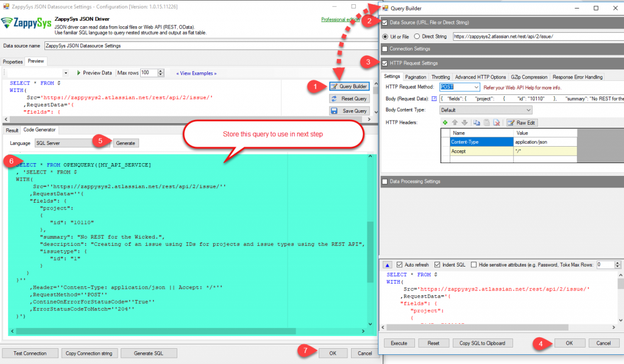This screenshot has height=364, width=624.
Task: Edit the data source URL field
Action: 538,37
